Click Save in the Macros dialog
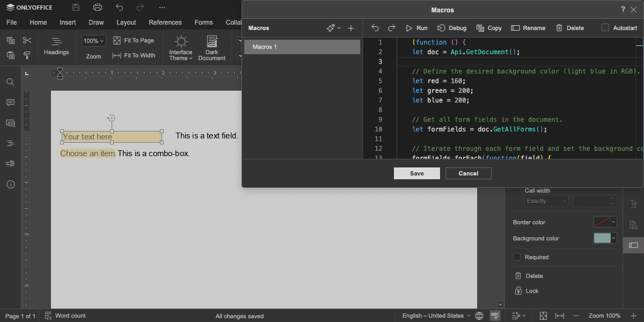 [x=417, y=173]
